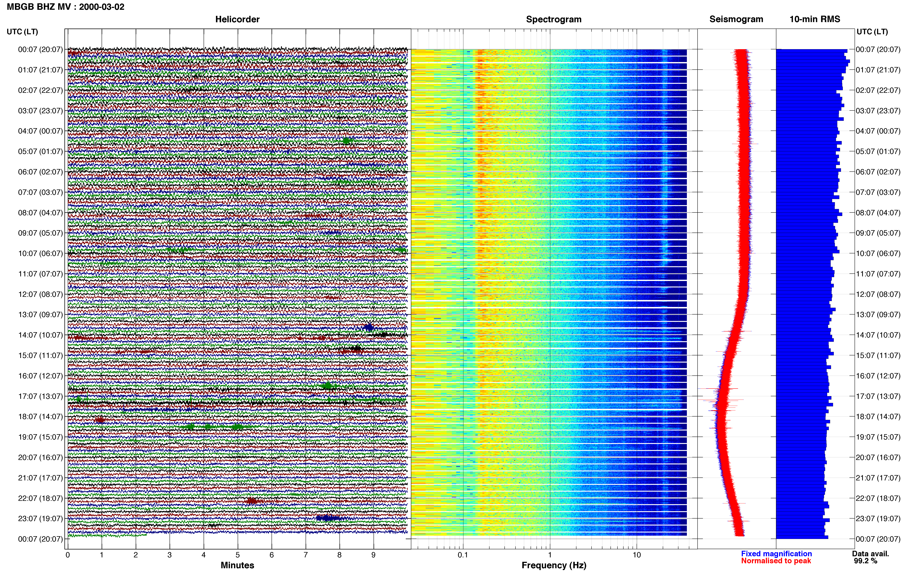Click the 'Spectrogram' panel heading
924x578 pixels.
click(x=554, y=19)
